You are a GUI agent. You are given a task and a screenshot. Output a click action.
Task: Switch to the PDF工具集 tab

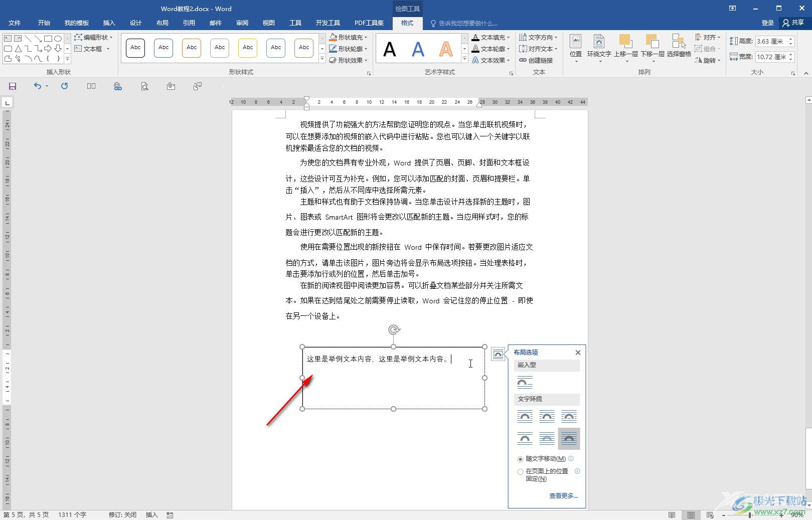tap(369, 23)
